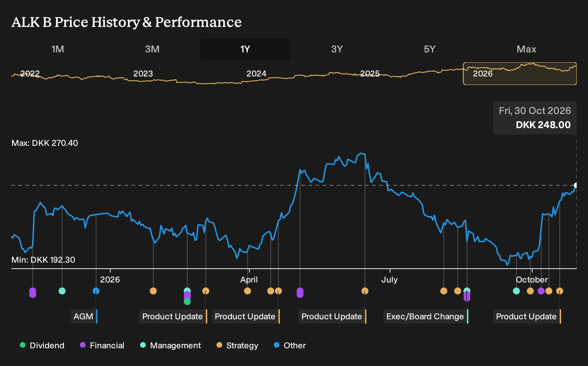588x366 pixels.
Task: Click the green Dividend event dot
Action: point(187,302)
